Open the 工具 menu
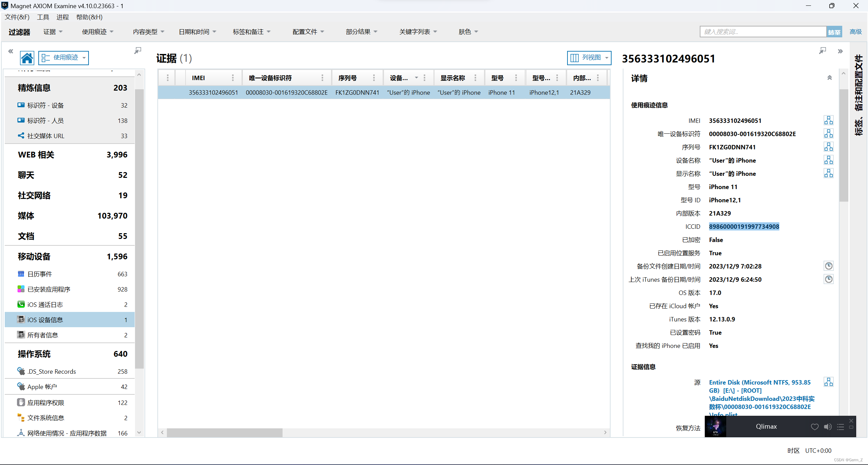This screenshot has height=465, width=868. click(43, 17)
